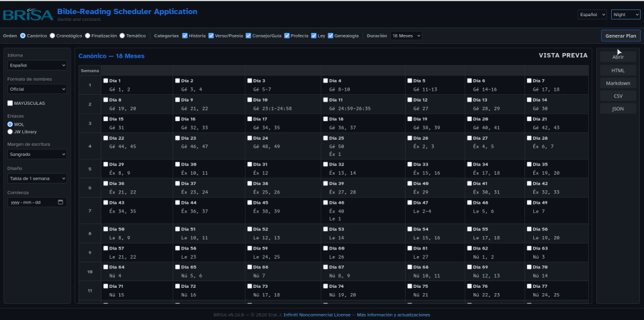Screen dimensions: 644x320
Task: Click the Abrir button
Action: click(x=618, y=56)
